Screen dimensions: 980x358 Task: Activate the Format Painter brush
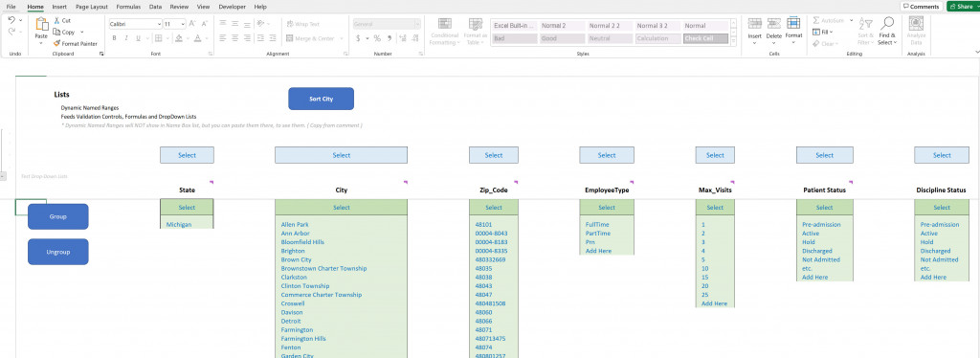pos(56,44)
